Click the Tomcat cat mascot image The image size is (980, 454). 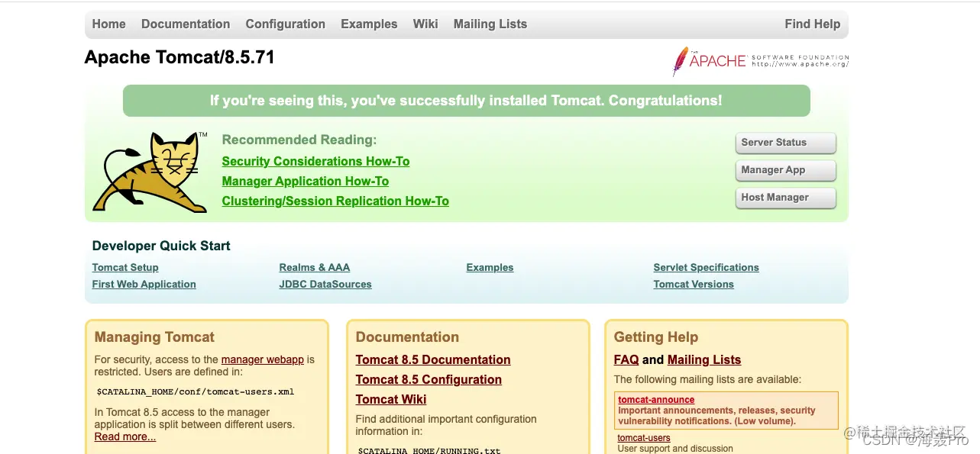(x=150, y=172)
